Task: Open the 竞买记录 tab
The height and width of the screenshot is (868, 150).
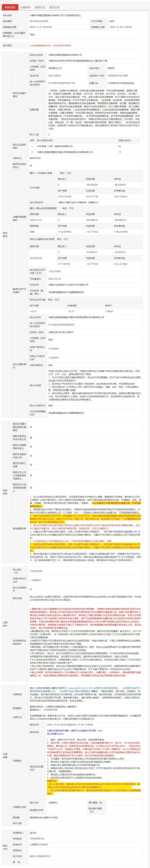Action: (x=54, y=7)
